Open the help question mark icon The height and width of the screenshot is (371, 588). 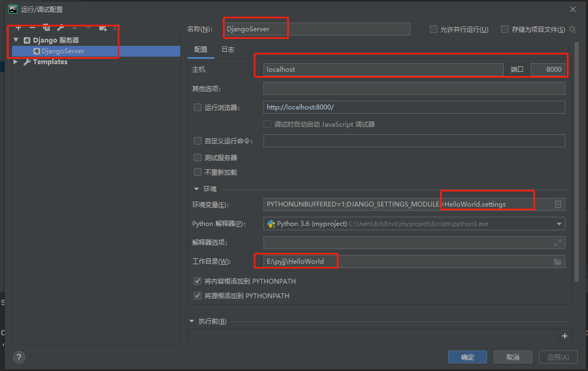click(x=18, y=357)
